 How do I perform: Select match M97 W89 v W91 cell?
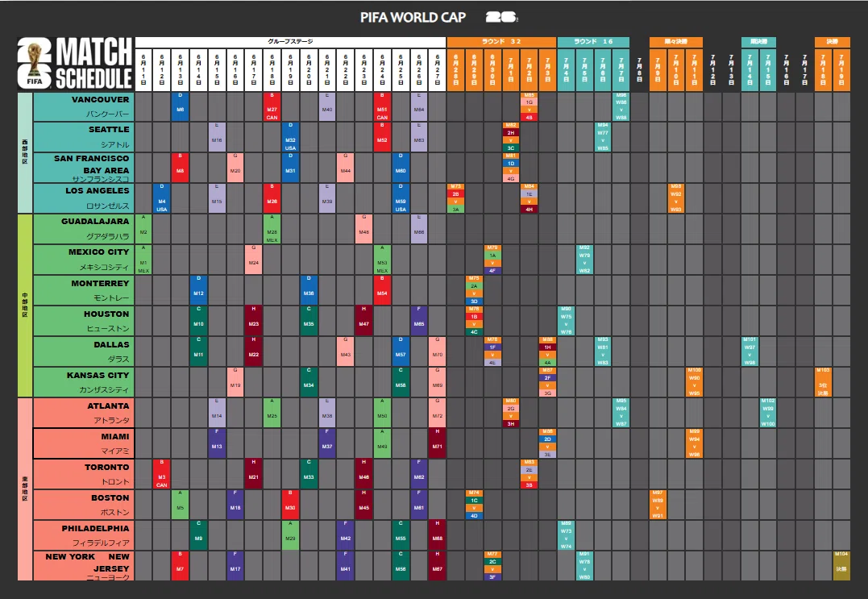coord(658,505)
